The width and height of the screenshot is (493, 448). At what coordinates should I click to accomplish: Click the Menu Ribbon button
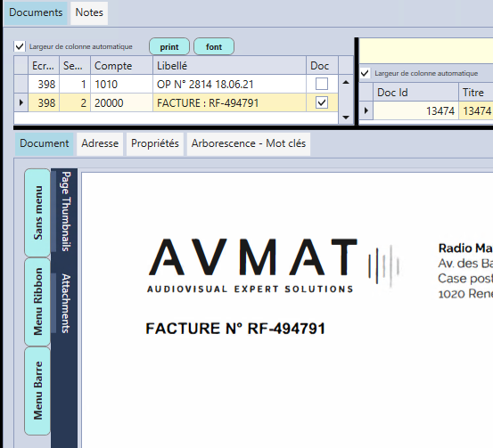(x=37, y=302)
